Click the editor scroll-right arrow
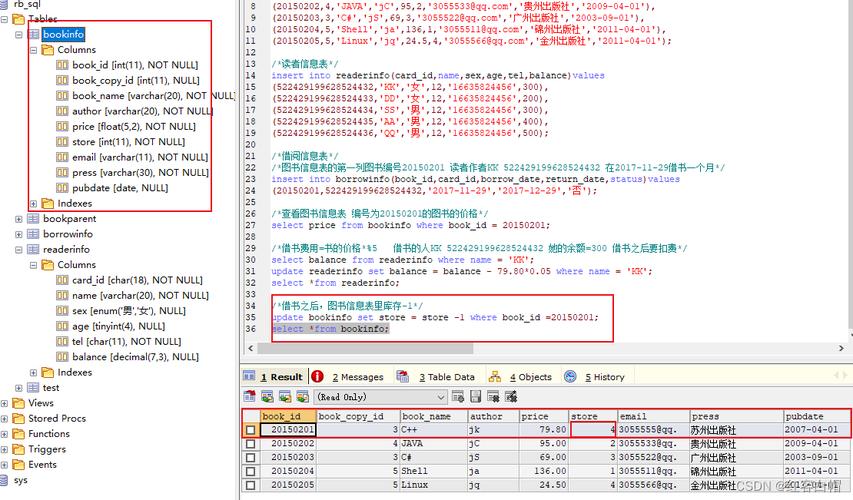This screenshot has width=853, height=500. tap(841, 348)
